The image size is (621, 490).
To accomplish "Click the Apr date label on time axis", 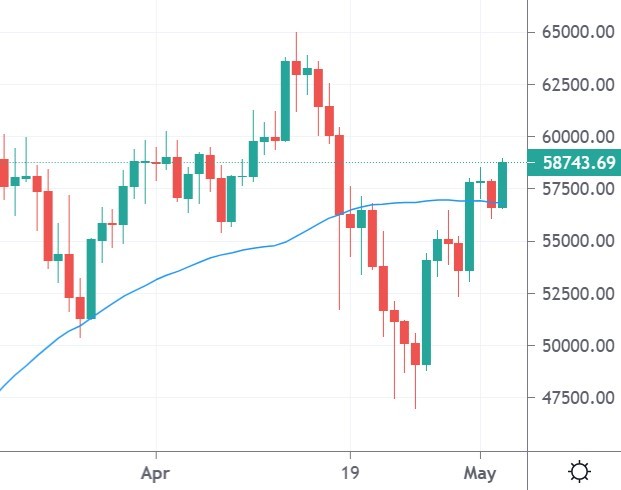I will (155, 471).
